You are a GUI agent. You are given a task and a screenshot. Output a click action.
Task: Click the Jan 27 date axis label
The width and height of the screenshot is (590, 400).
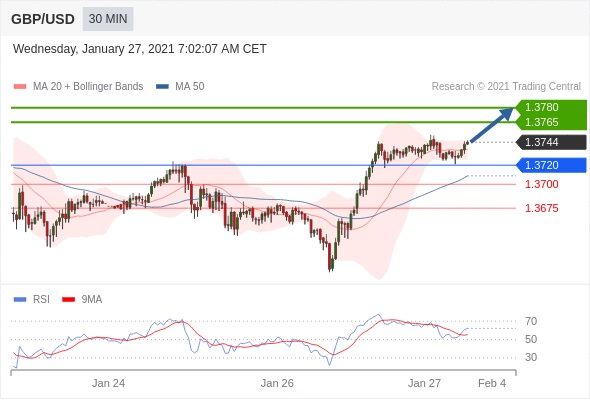(x=424, y=383)
